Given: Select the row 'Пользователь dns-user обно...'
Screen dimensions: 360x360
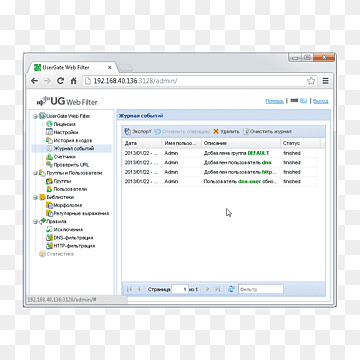Looking at the screenshot, I should (x=220, y=181).
